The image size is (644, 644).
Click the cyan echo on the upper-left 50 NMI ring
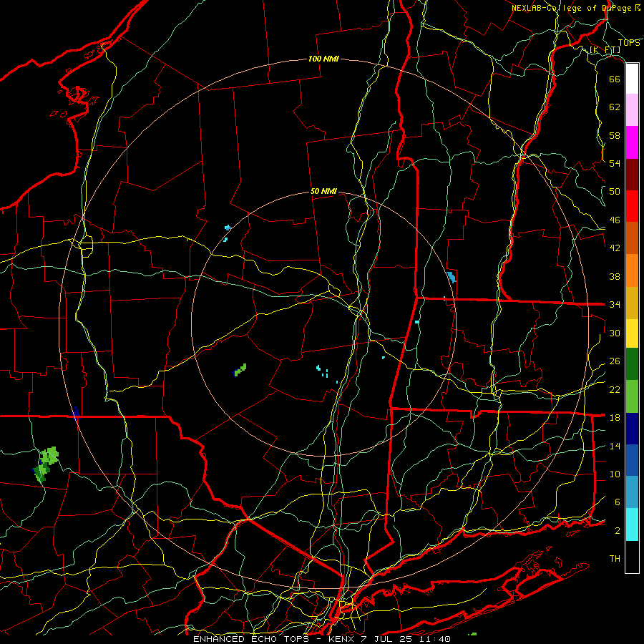tap(228, 227)
